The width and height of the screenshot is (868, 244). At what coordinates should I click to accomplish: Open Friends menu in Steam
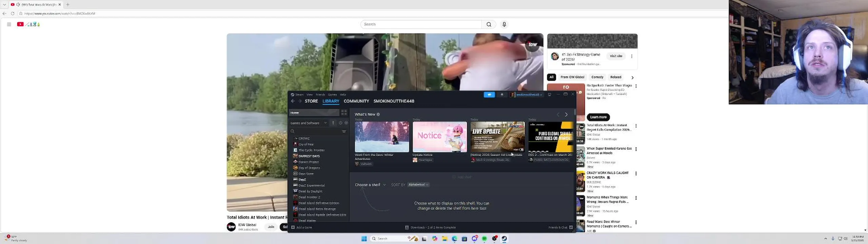coord(320,95)
